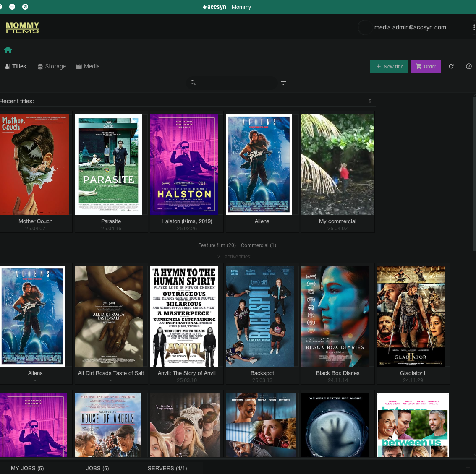Click the 'Gladiator II' title label
The width and height of the screenshot is (476, 474).
413,373
